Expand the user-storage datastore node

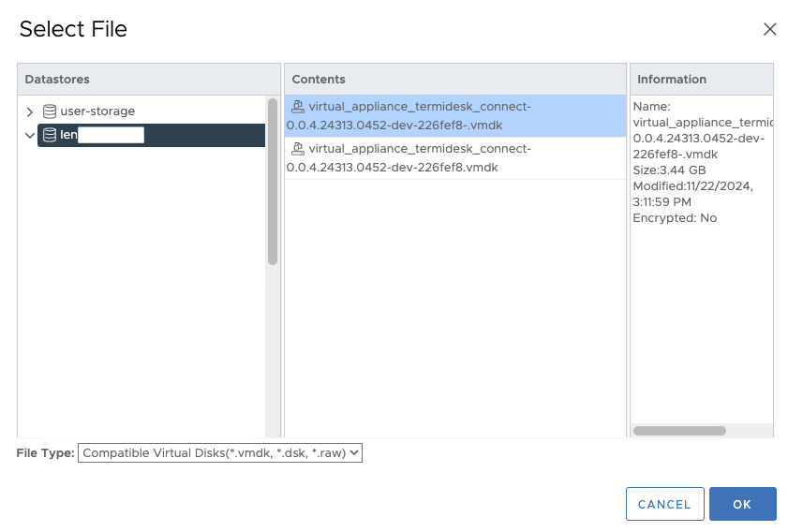[30, 111]
